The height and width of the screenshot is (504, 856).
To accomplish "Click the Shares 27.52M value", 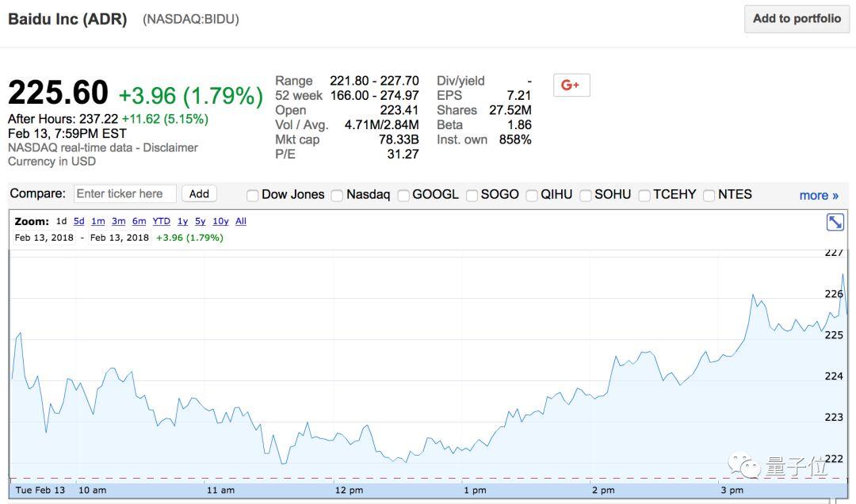I will coord(510,110).
